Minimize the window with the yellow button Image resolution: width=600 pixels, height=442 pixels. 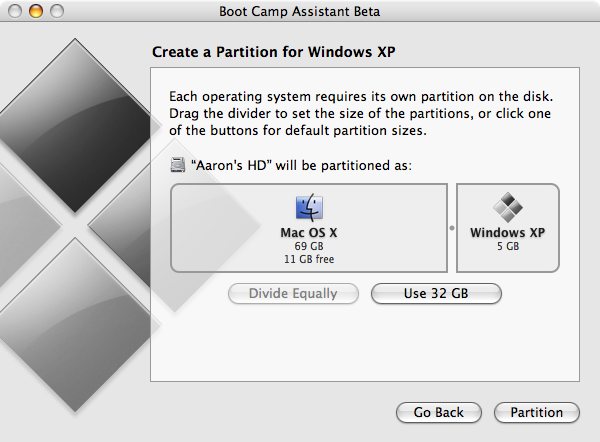pos(36,12)
